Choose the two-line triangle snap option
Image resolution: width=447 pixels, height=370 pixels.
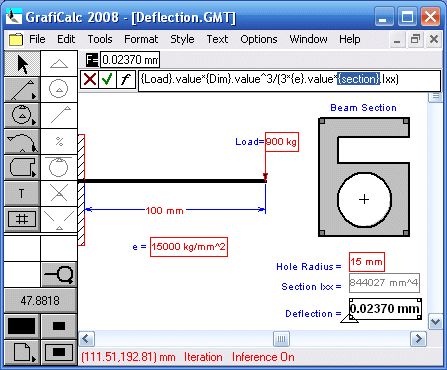pos(59,219)
